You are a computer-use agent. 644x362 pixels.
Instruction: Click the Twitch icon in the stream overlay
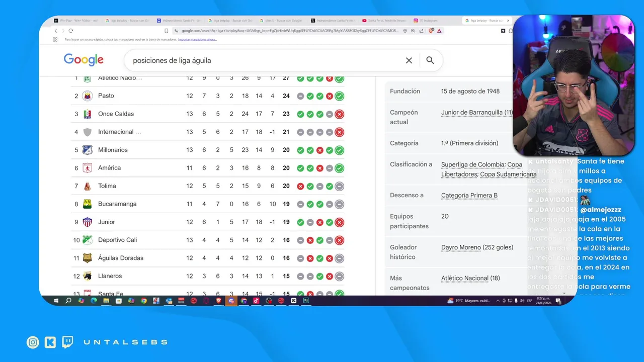pos(67,342)
